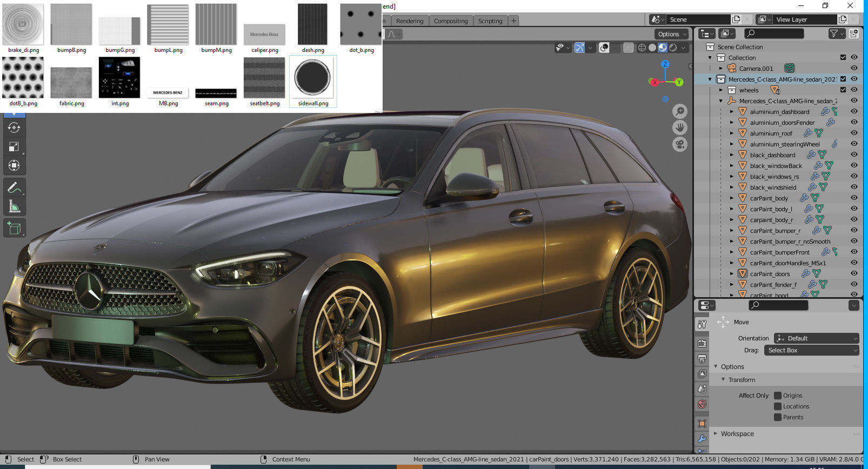
Task: Select the Rotate tool in left toolbar
Action: tap(14, 128)
